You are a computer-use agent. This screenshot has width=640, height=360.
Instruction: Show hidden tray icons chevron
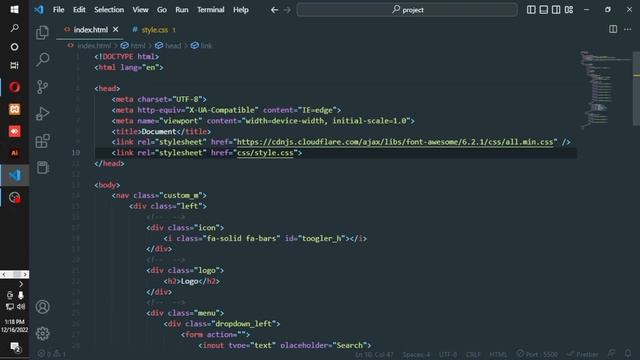pyautogui.click(x=21, y=284)
